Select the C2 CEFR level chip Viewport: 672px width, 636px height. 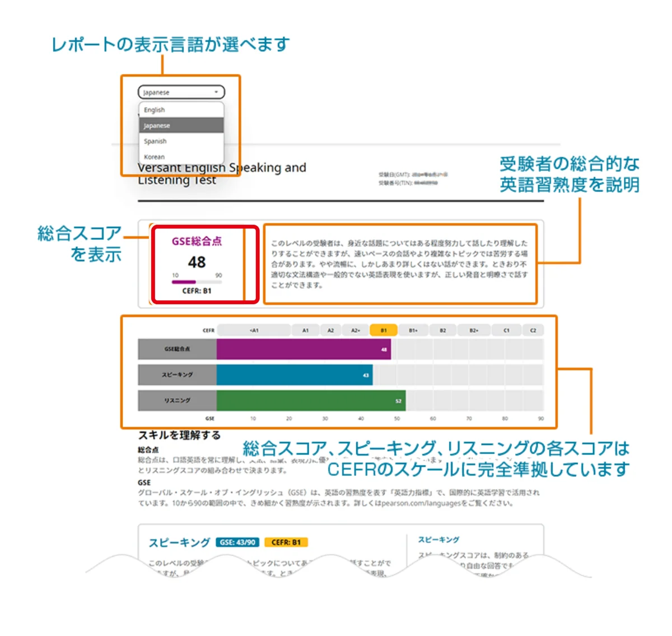533,331
